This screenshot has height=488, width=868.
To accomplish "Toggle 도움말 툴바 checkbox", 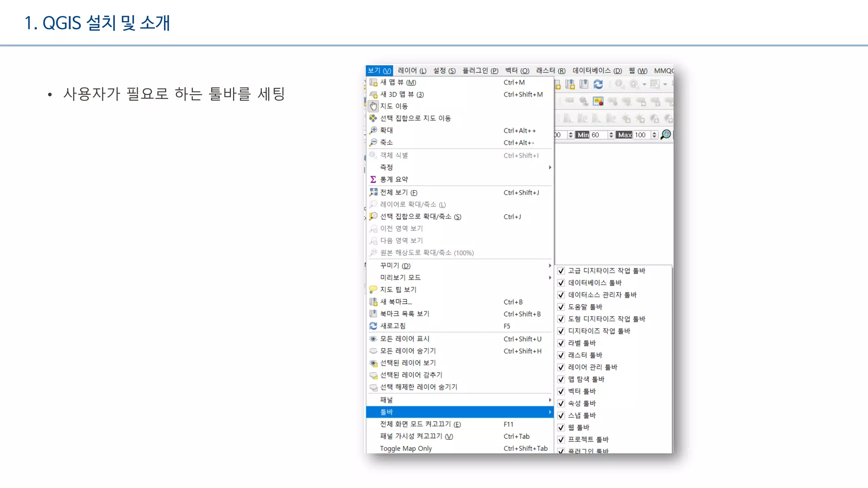I will click(561, 307).
